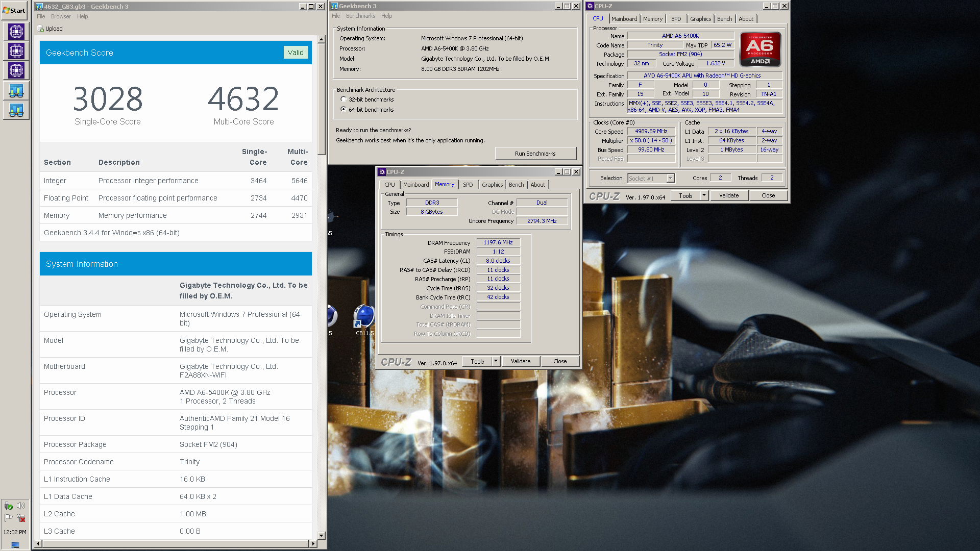This screenshot has height=551, width=980.
Task: Click the DRAM Frequency 1197.6 MHz field
Action: pos(498,242)
